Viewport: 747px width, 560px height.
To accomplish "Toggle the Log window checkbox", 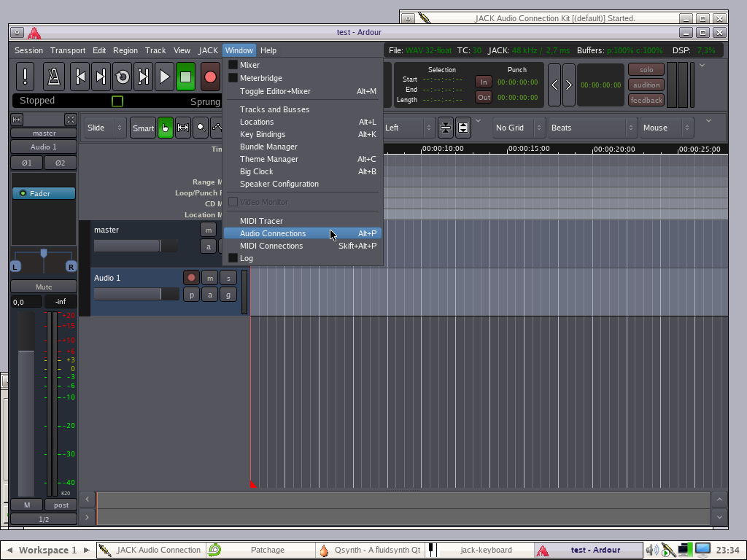I will click(x=233, y=257).
